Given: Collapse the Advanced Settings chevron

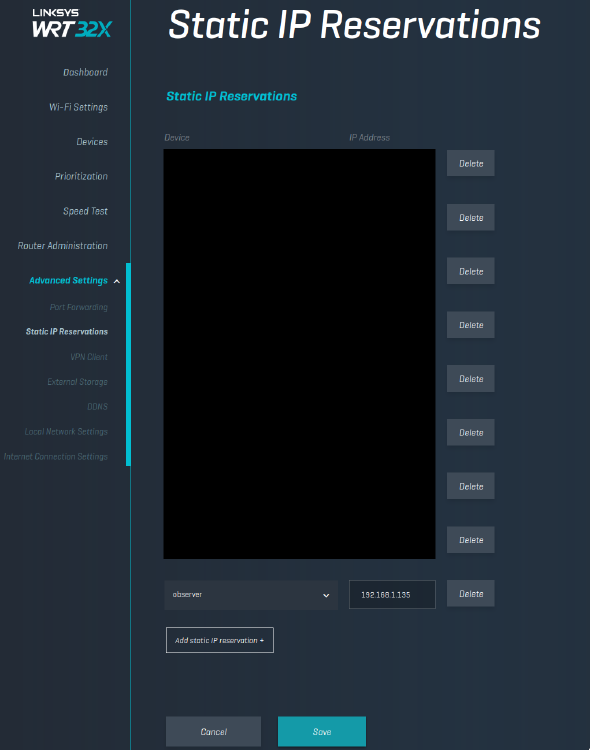Looking at the screenshot, I should (x=117, y=281).
